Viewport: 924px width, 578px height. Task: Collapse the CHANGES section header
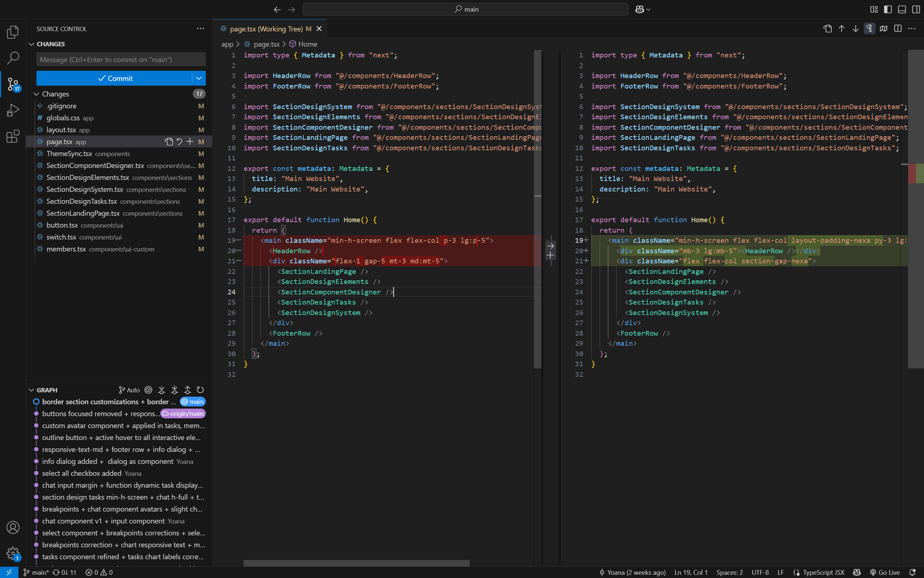coord(32,44)
